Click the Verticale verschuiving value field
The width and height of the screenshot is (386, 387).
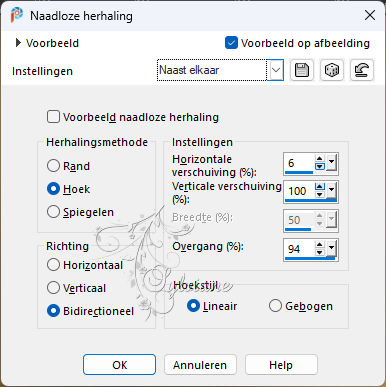click(299, 191)
